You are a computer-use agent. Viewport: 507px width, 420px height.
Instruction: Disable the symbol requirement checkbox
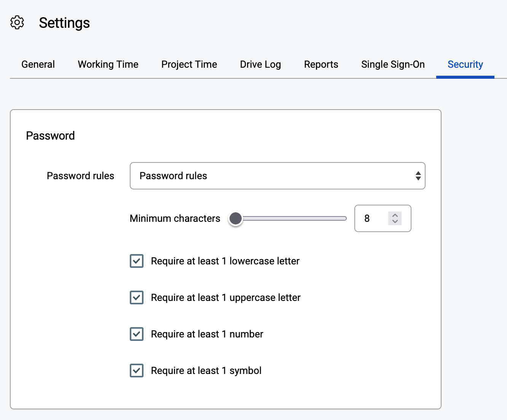(x=137, y=371)
